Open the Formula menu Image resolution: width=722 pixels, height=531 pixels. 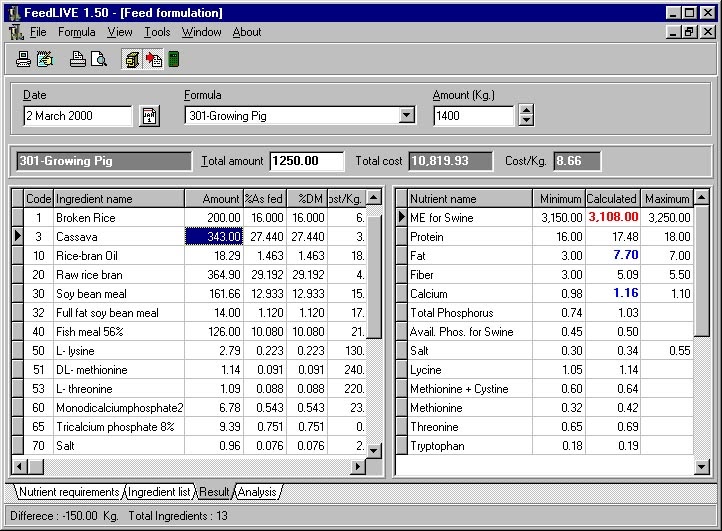(x=76, y=32)
